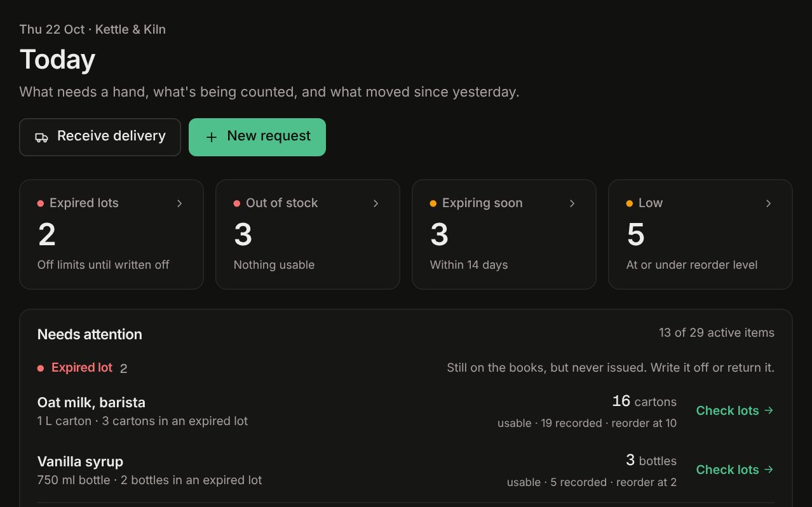Screen dimensions: 812x507
Task: Click '2 bottles in an expired lot' detail
Action: coord(191,480)
